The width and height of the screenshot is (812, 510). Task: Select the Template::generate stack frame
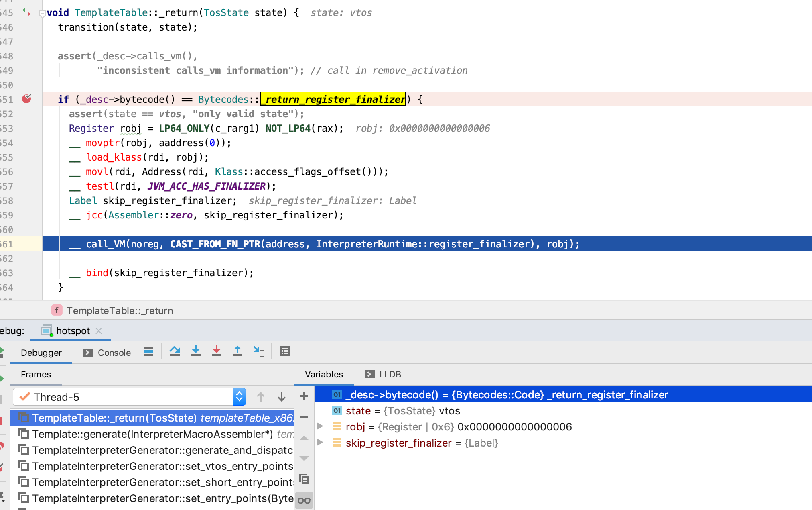pyautogui.click(x=152, y=434)
